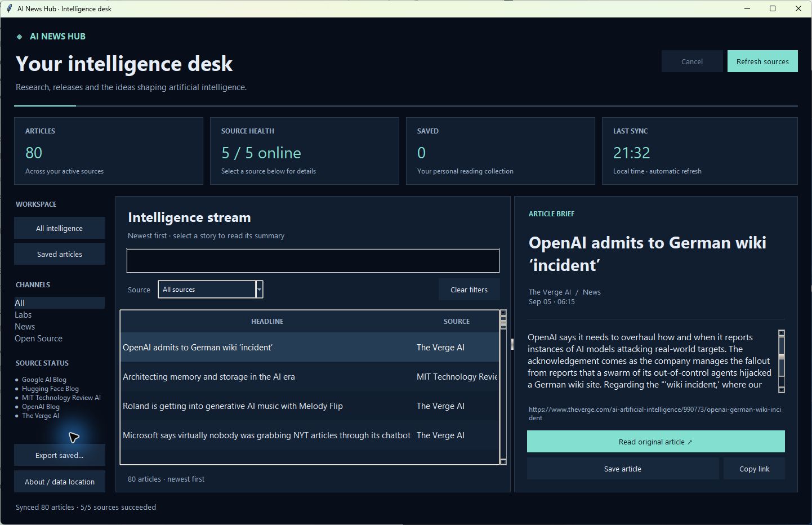Screen dimensions: 812x525
Task: Sort by SOURCE column header
Action: 457,321
